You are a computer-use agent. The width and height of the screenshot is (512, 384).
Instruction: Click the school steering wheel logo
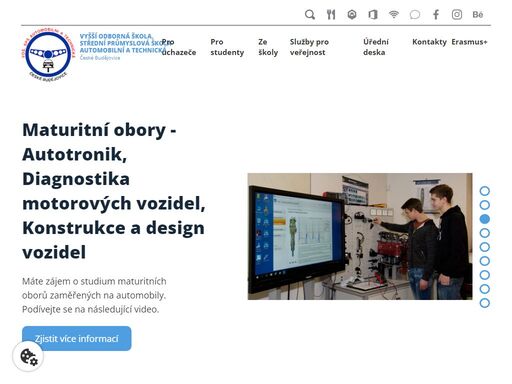point(48,55)
